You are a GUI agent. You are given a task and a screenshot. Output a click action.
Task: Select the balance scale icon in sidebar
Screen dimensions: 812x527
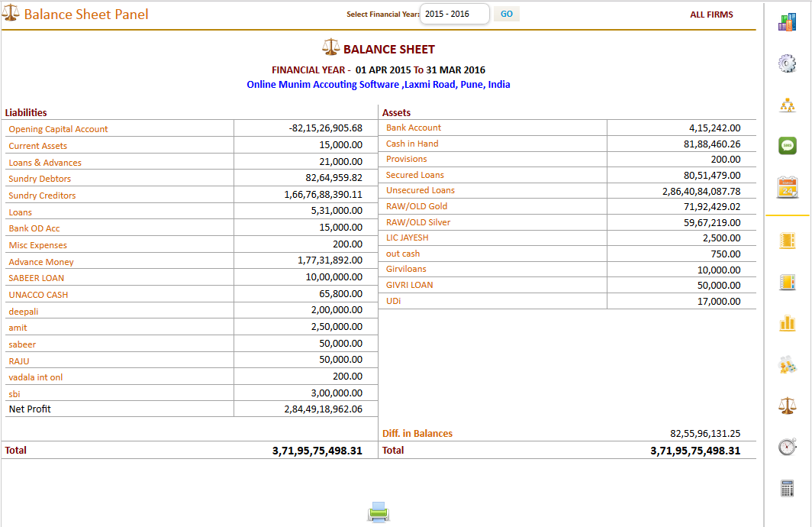[x=787, y=406]
